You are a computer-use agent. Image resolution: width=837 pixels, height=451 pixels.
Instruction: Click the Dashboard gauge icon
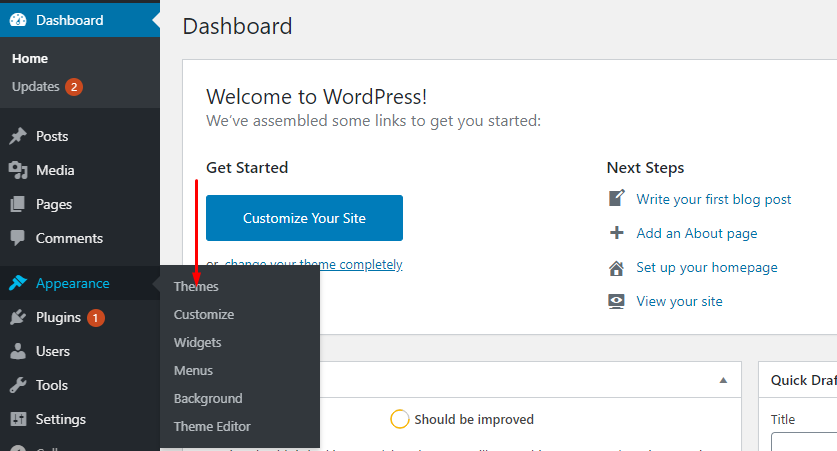[18, 20]
